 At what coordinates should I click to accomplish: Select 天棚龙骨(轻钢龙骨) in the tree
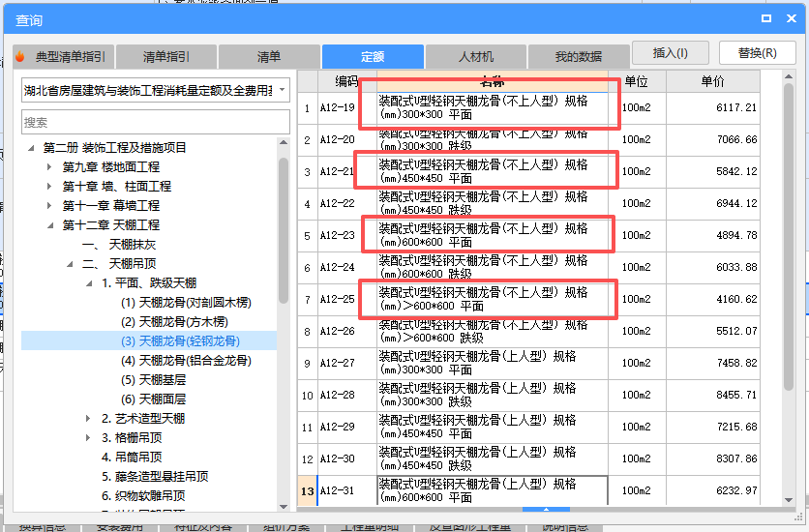click(180, 341)
